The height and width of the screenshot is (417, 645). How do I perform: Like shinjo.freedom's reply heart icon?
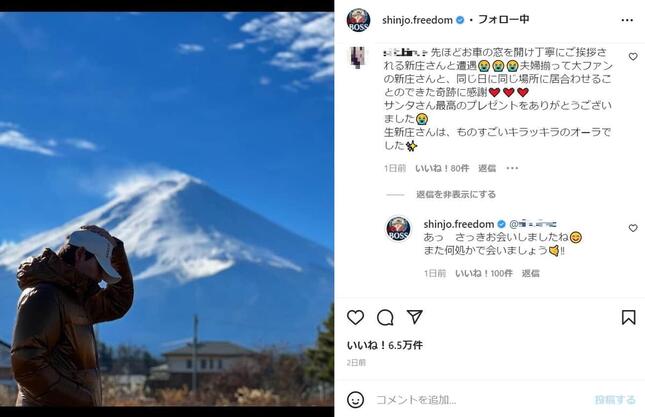(633, 228)
